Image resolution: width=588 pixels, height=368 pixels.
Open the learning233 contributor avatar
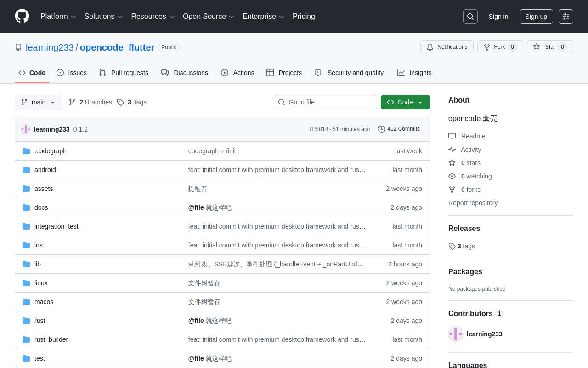click(456, 334)
